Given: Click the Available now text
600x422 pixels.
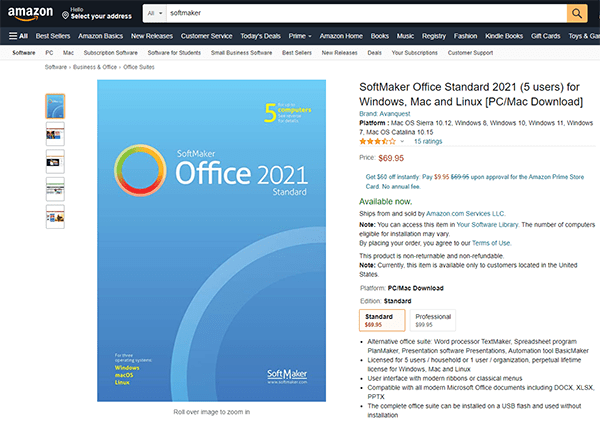Looking at the screenshot, I should (385, 201).
